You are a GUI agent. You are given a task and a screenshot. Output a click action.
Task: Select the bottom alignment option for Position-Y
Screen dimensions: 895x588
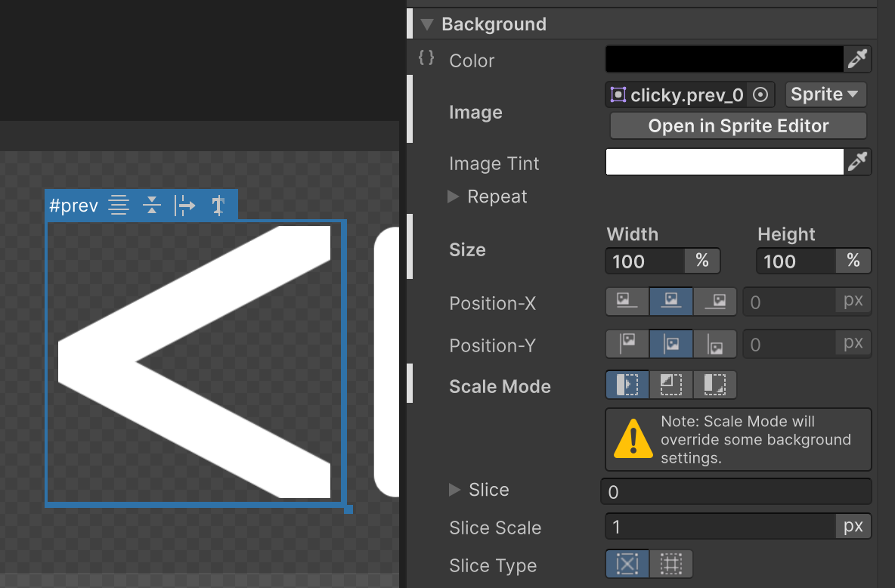(714, 344)
